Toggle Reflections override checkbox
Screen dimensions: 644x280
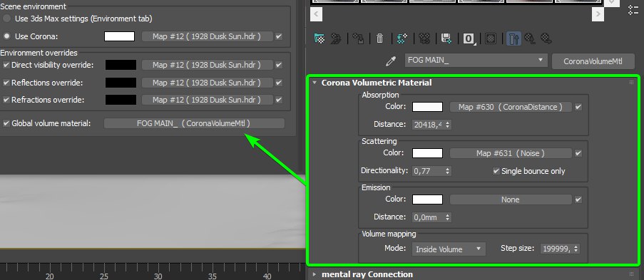(x=6, y=83)
